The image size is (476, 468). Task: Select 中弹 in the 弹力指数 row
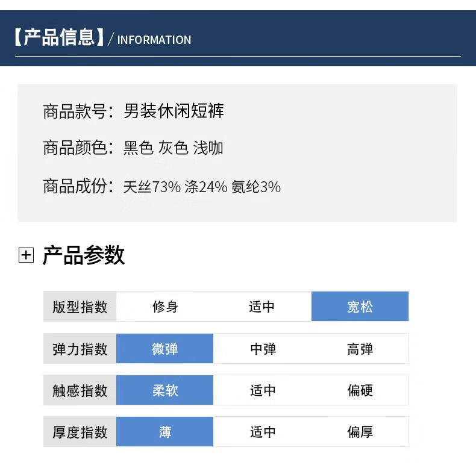click(x=263, y=348)
